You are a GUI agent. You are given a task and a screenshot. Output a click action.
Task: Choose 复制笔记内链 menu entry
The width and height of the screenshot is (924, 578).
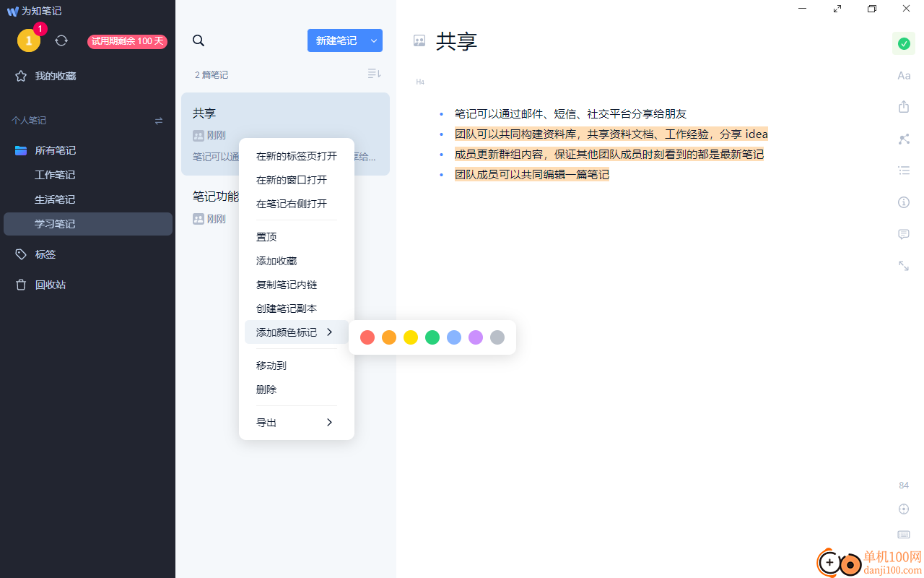tap(297, 285)
